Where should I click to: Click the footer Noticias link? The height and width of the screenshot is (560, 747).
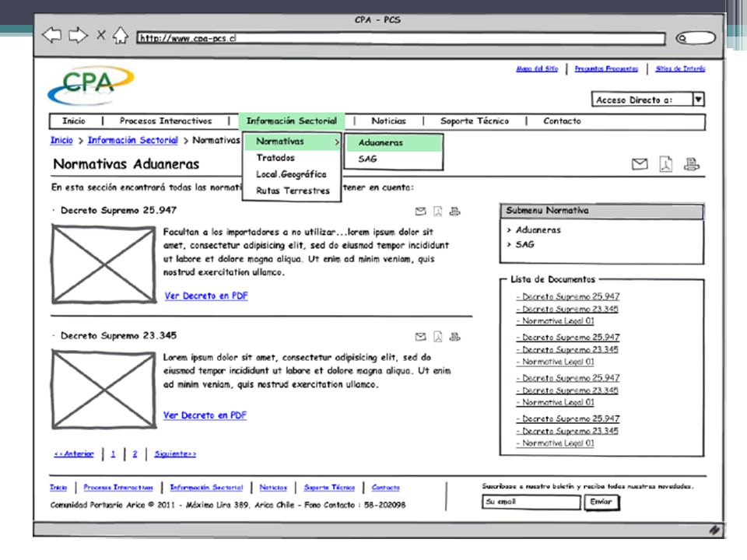point(273,487)
